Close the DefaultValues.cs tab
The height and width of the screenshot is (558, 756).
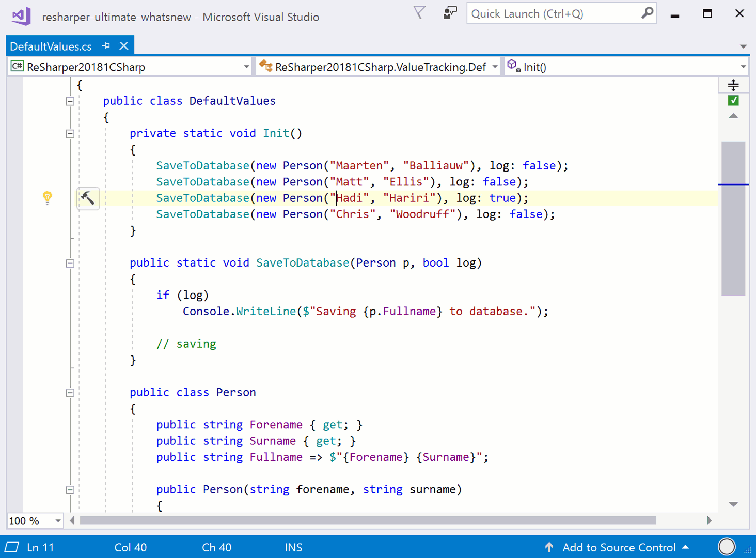[x=124, y=46]
